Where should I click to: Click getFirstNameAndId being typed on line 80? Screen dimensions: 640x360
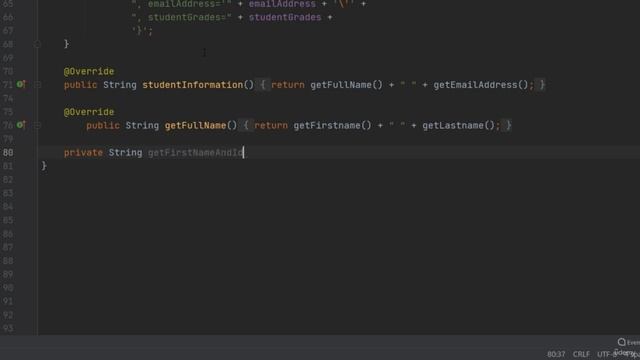(x=196, y=153)
